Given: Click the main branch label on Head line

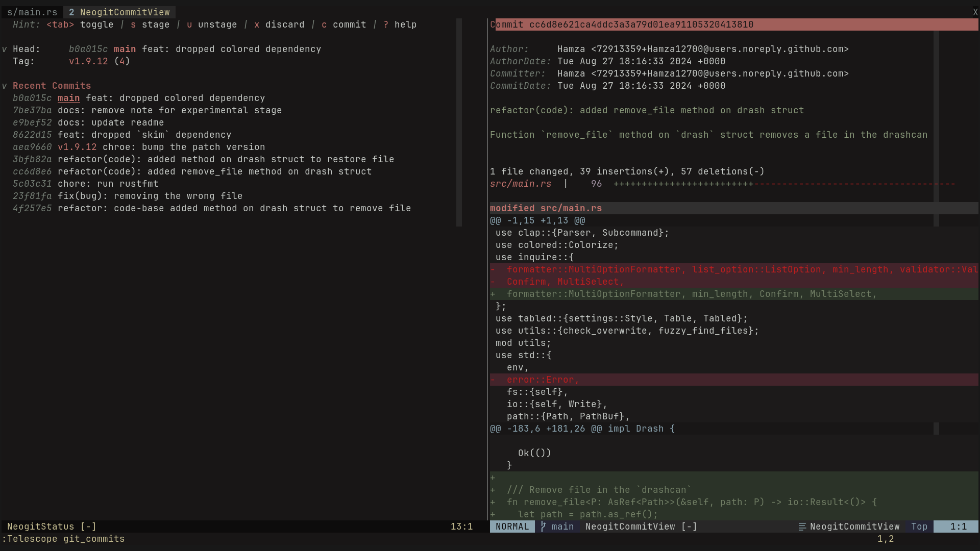Looking at the screenshot, I should (125, 49).
